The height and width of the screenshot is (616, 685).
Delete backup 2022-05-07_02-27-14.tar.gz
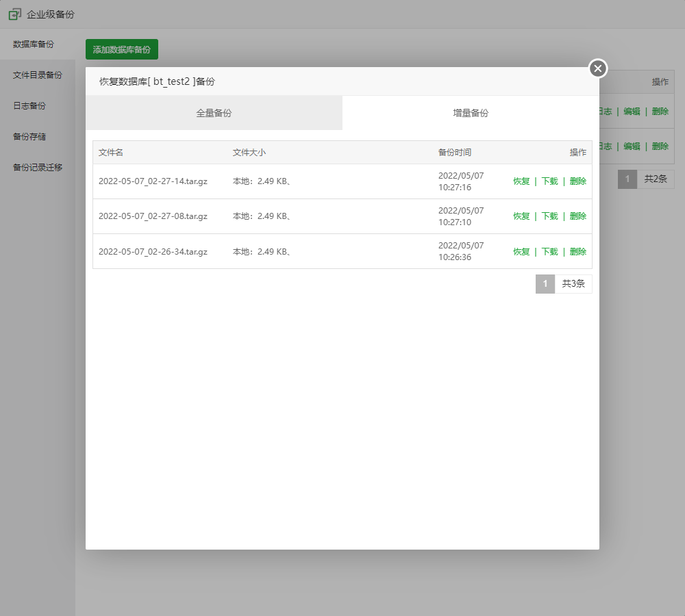pyautogui.click(x=577, y=181)
